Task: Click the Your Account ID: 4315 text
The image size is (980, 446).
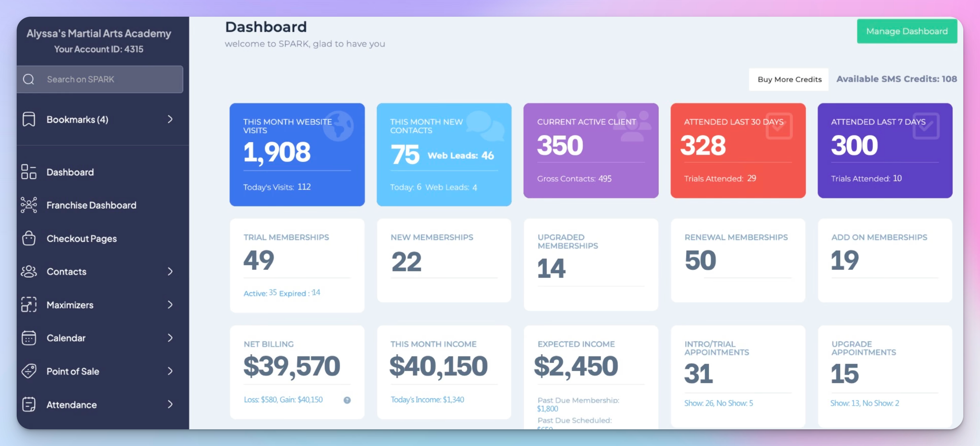Action: 99,49
